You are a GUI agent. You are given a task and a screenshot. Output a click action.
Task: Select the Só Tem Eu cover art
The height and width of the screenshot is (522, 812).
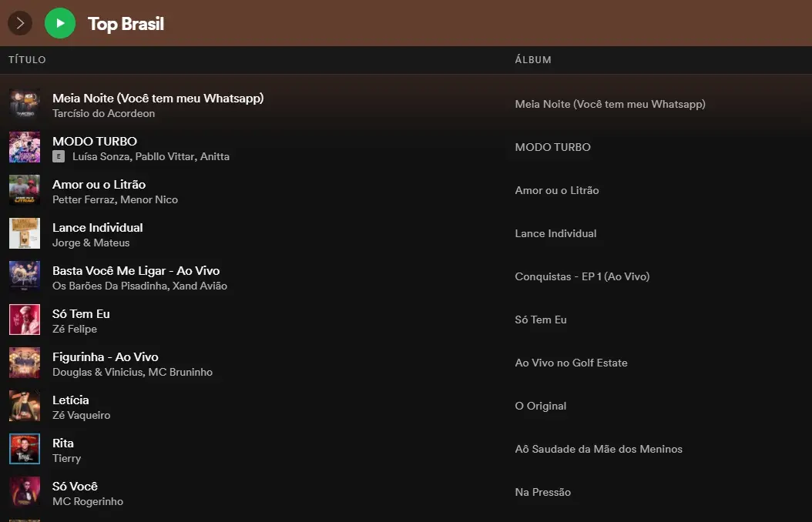point(25,320)
